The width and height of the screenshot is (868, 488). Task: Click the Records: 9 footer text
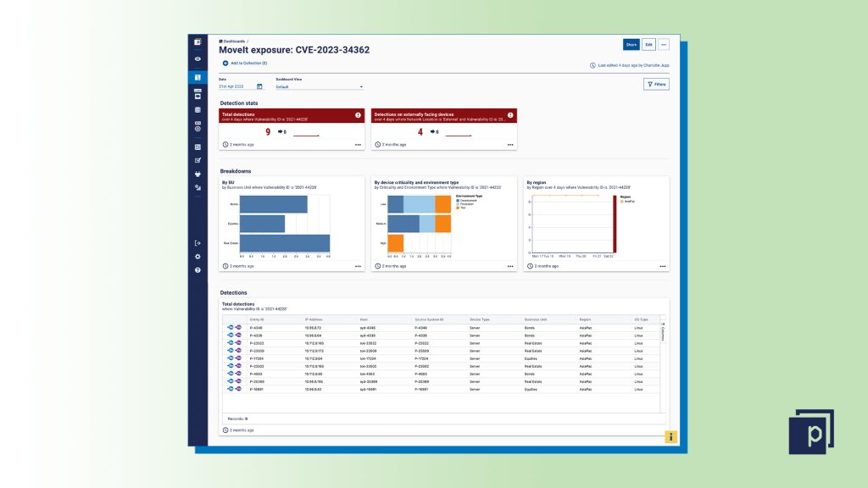238,419
